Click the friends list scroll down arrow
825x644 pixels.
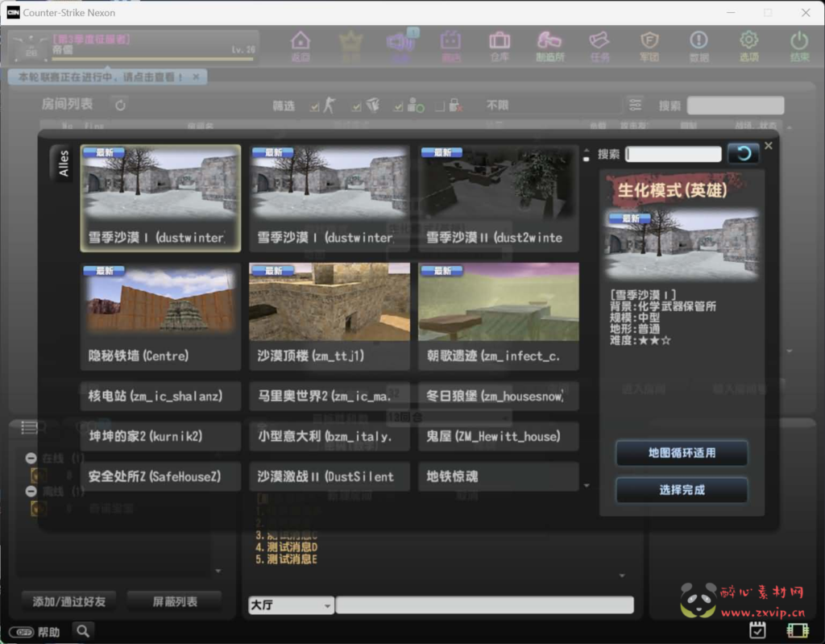tap(218, 571)
